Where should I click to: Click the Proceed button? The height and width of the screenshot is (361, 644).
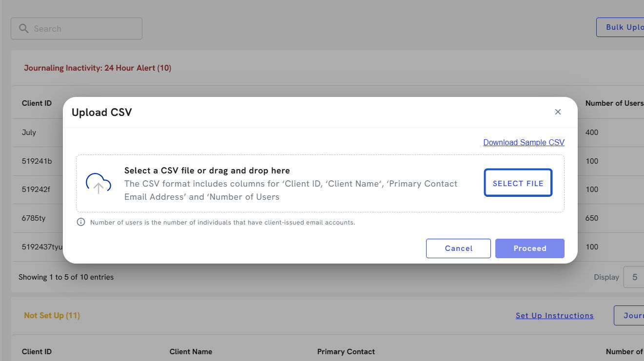(529, 248)
